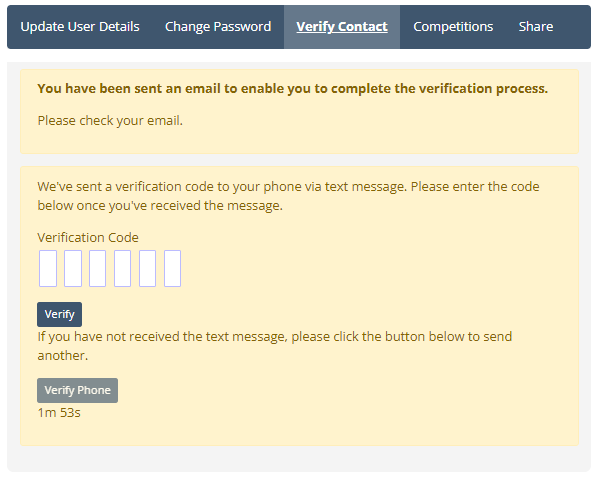Viewport: 600px width, 482px height.
Task: Click the 'Please check your email.' text
Action: point(110,120)
